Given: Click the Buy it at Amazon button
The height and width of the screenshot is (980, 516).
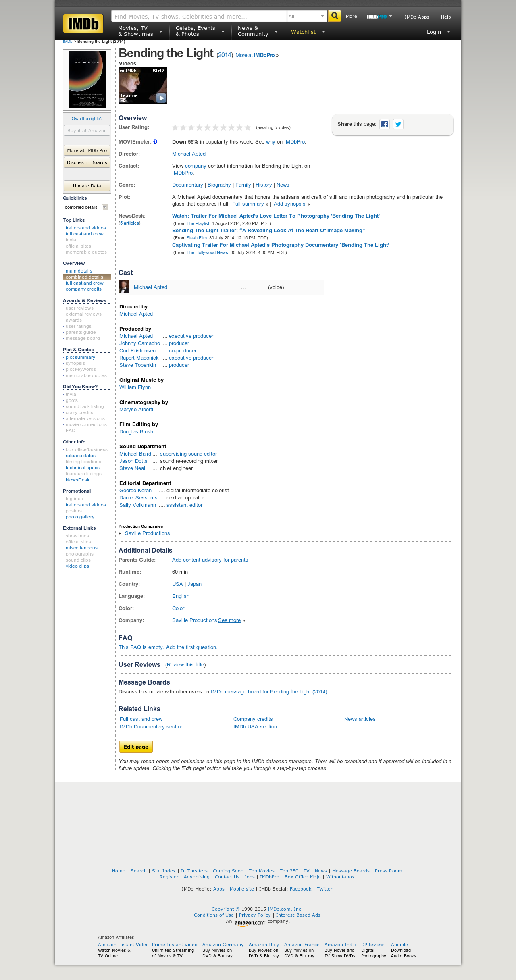Looking at the screenshot, I should click(87, 131).
